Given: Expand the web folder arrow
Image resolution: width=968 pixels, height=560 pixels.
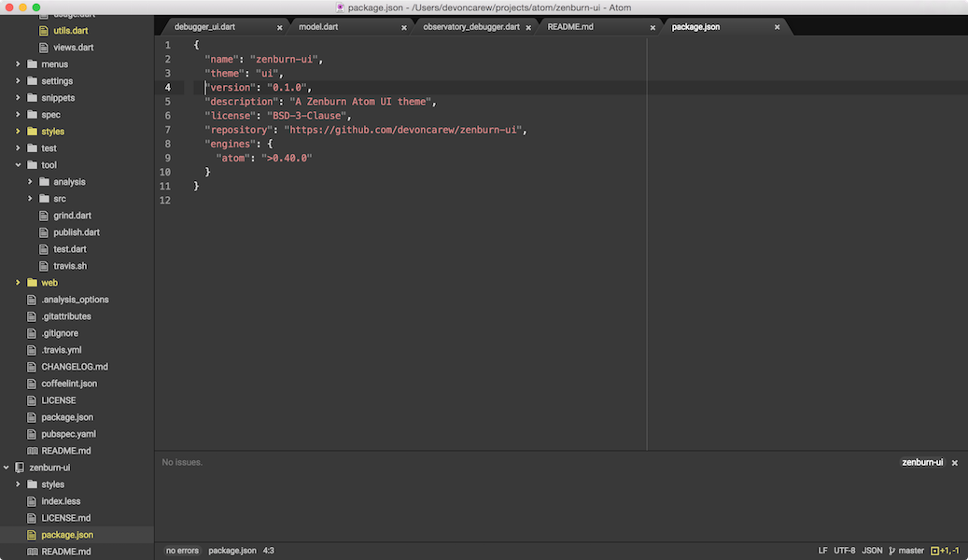Looking at the screenshot, I should (x=18, y=282).
